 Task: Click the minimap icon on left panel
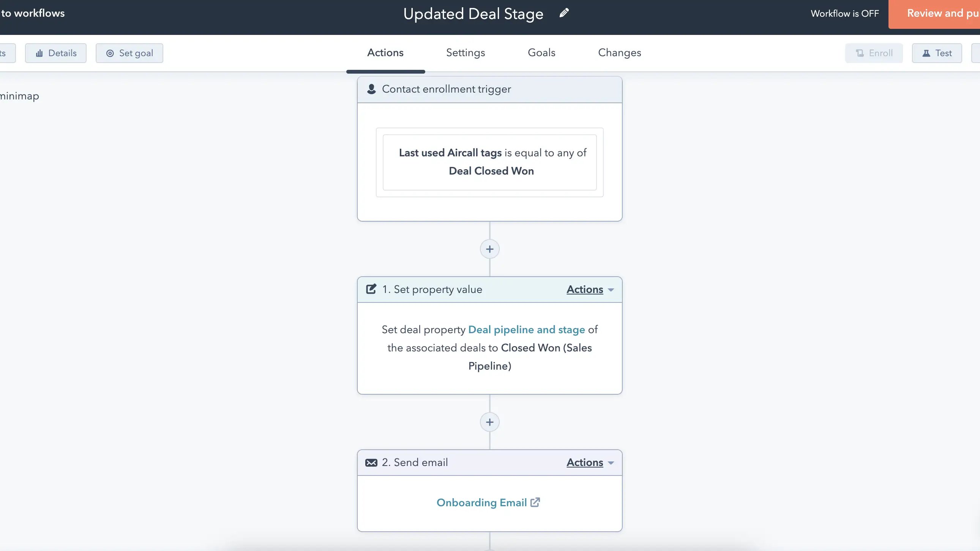(19, 95)
